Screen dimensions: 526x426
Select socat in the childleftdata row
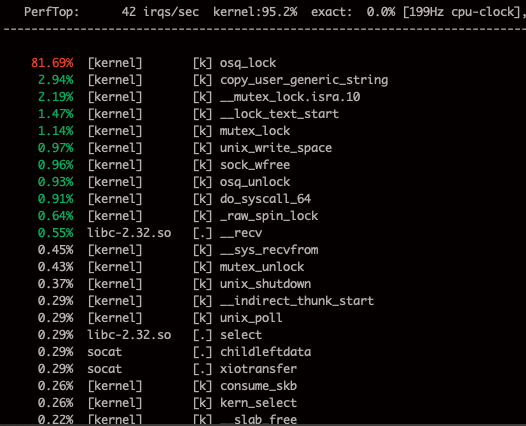click(105, 352)
